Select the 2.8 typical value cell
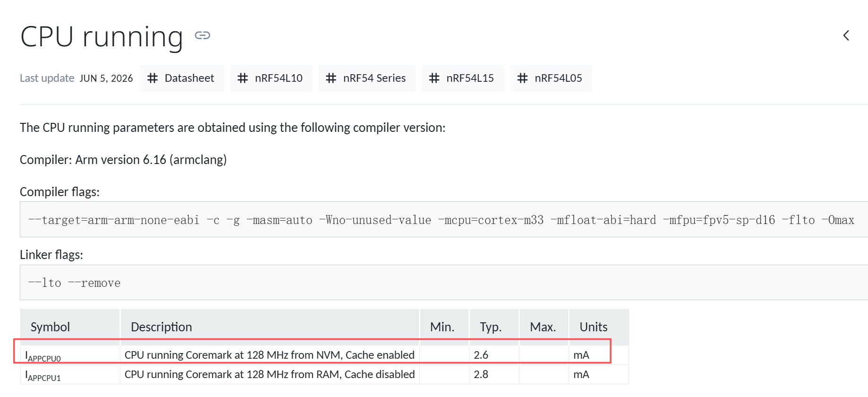 point(494,375)
